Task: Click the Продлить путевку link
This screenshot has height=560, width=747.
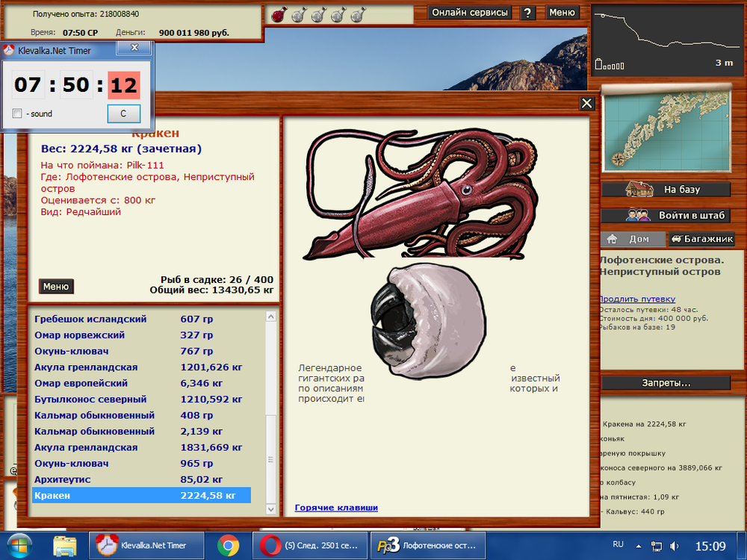Action: click(x=636, y=299)
